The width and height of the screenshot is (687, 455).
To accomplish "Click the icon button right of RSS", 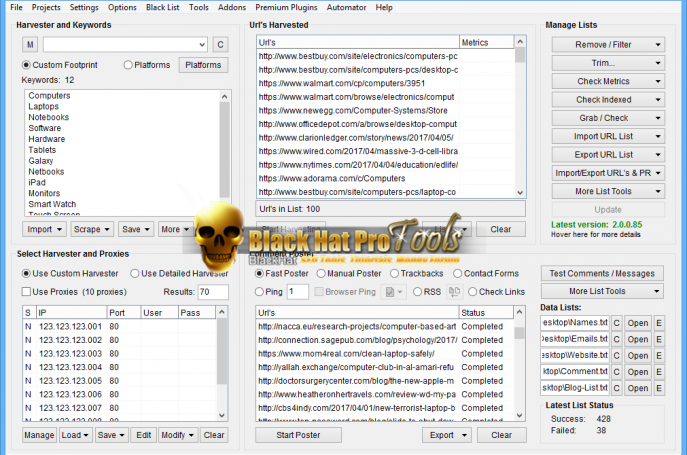I will tap(454, 291).
